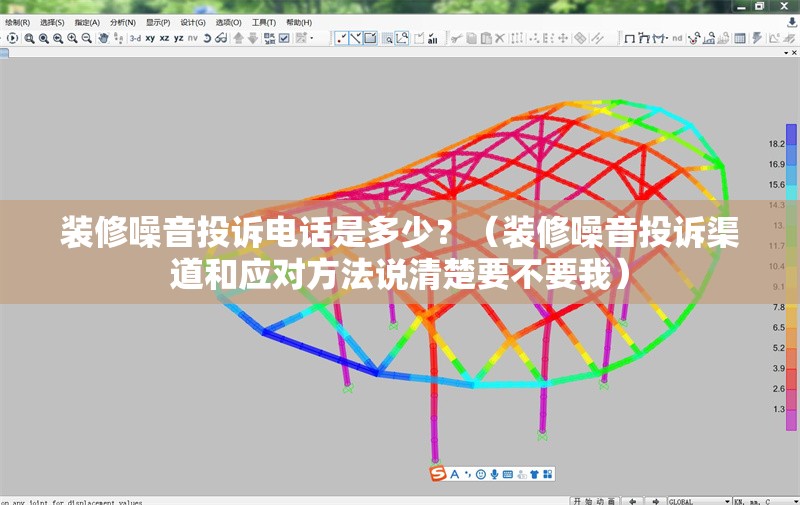800x505 pixels.
Task: Click the run analysis play icon
Action: (x=12, y=38)
